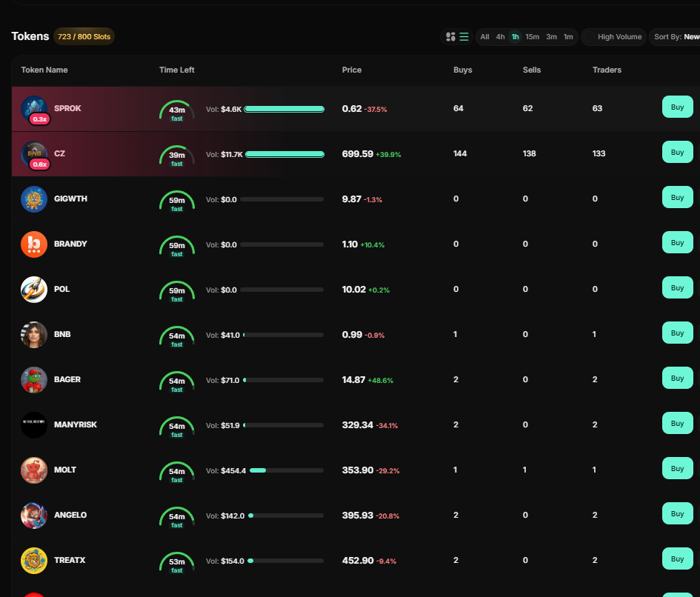Click the Traders column header
The width and height of the screenshot is (700, 597).
click(x=607, y=70)
